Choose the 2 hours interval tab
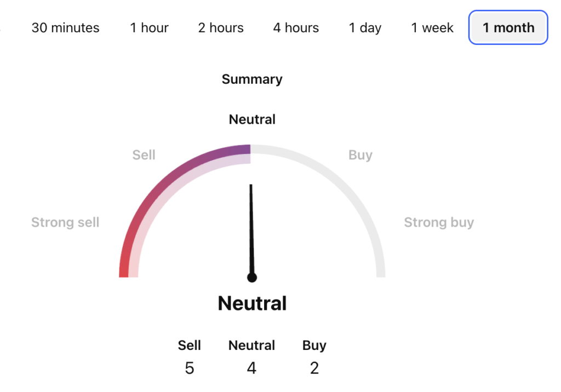Screen dimensions: 561x392 pos(221,28)
